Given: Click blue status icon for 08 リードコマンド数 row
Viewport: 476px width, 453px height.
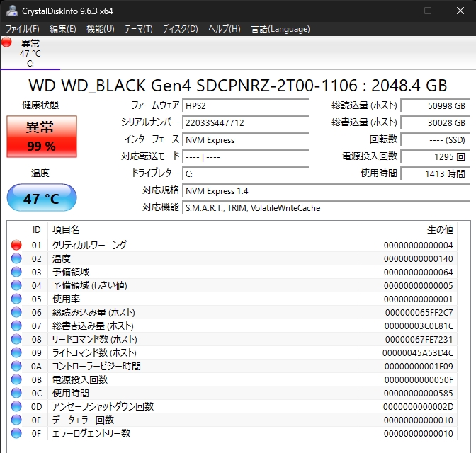Looking at the screenshot, I should 16,339.
